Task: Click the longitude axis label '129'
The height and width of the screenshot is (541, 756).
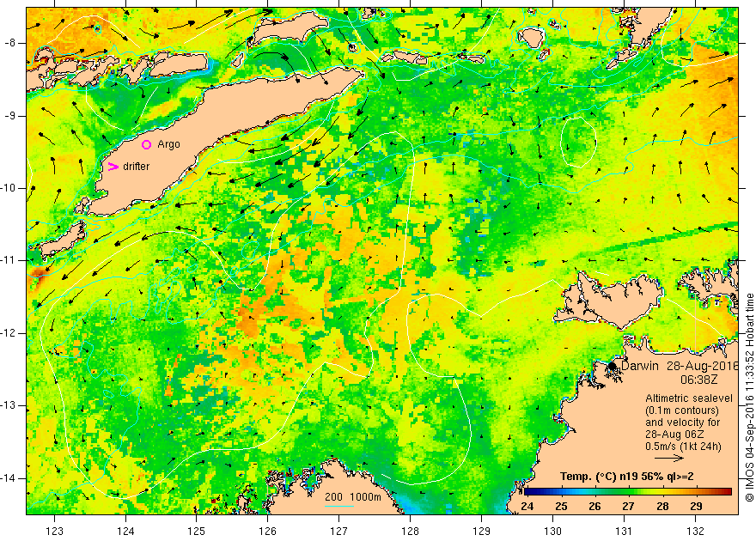Action: [481, 531]
